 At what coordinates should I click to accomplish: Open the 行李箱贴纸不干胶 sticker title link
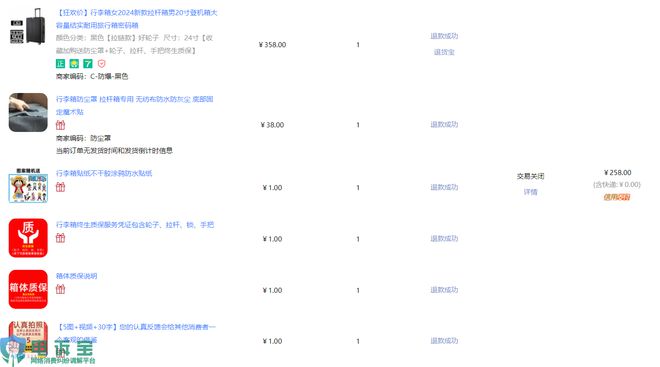point(104,173)
